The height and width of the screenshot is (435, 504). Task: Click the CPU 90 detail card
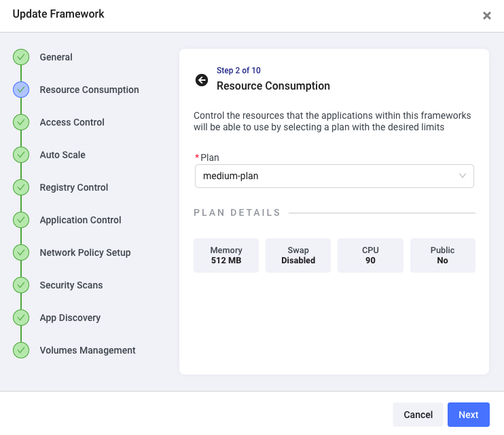point(370,255)
